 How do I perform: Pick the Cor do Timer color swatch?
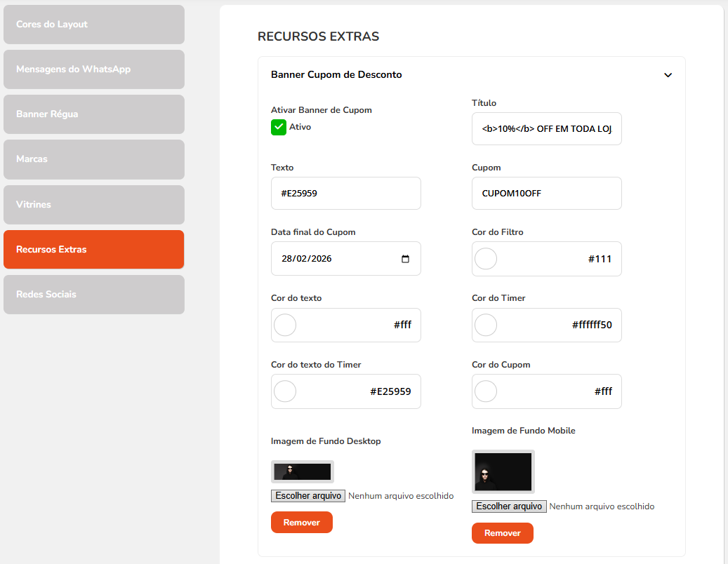click(486, 325)
